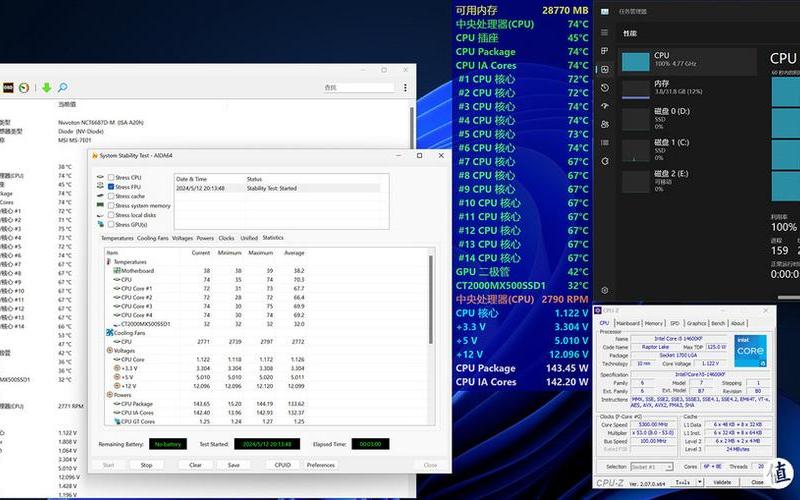Enable the Stress cache checkbox
The width and height of the screenshot is (800, 500).
[x=111, y=196]
